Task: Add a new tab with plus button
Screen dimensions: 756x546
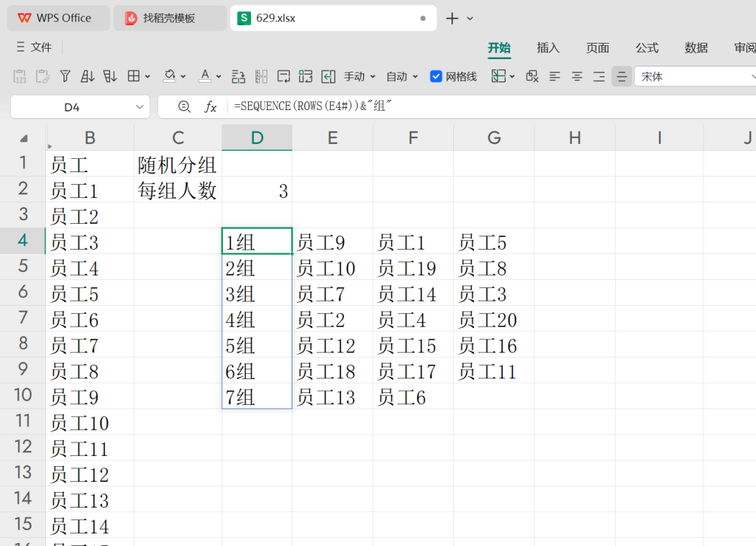Action: pyautogui.click(x=452, y=18)
